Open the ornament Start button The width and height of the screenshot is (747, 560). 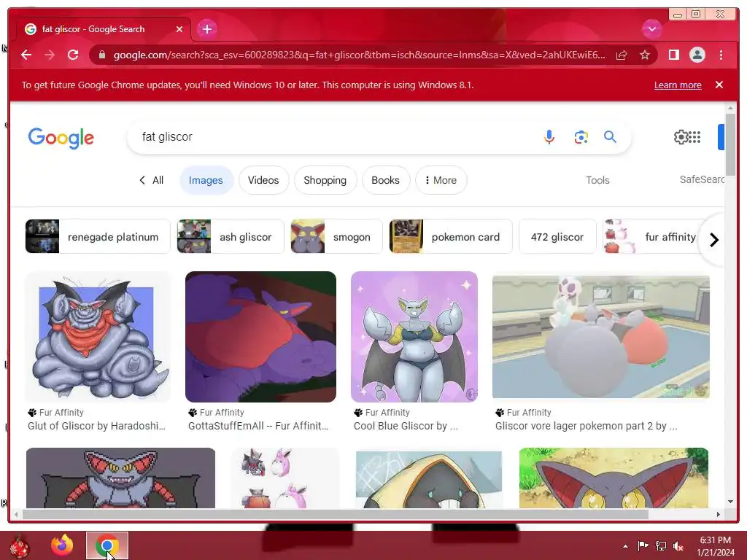click(x=20, y=547)
